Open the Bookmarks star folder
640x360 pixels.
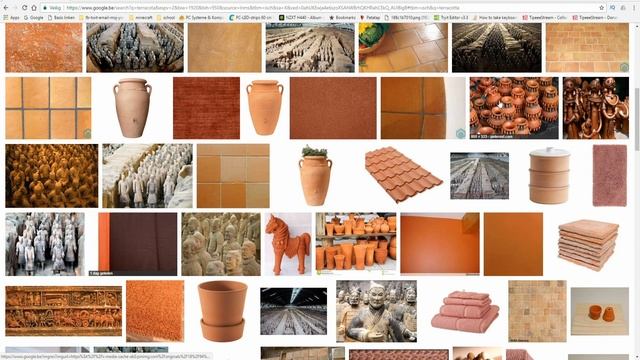342,18
